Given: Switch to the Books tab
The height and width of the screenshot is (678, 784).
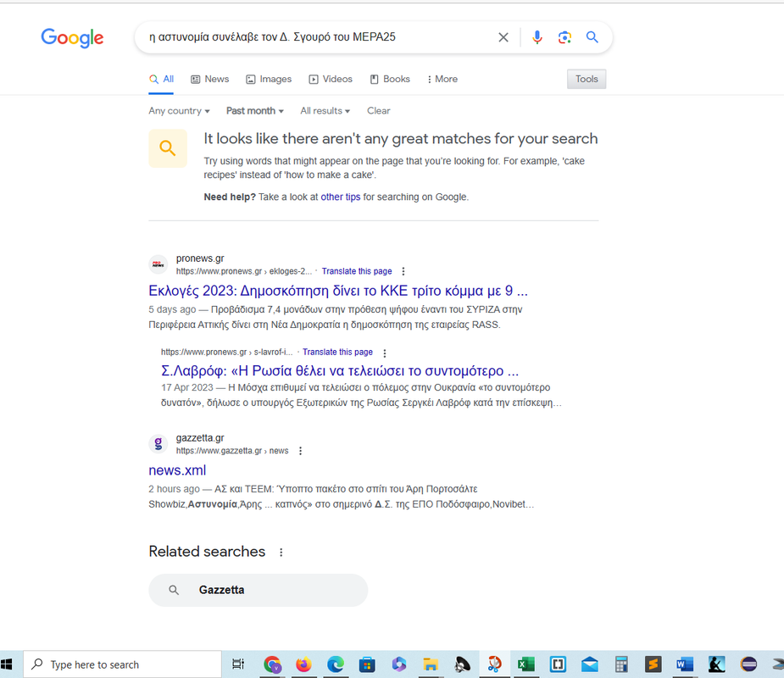Looking at the screenshot, I should click(390, 79).
